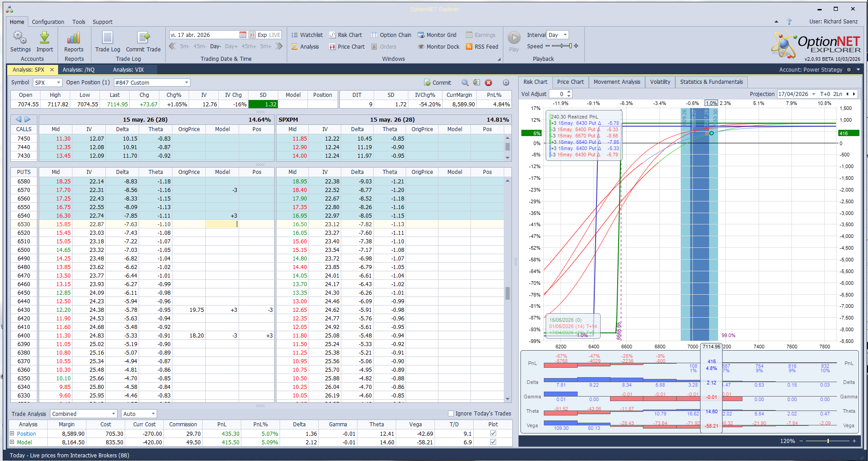Jump back with the double-left arrow
Viewport: 868px width, 461px height.
pyautogui.click(x=172, y=46)
